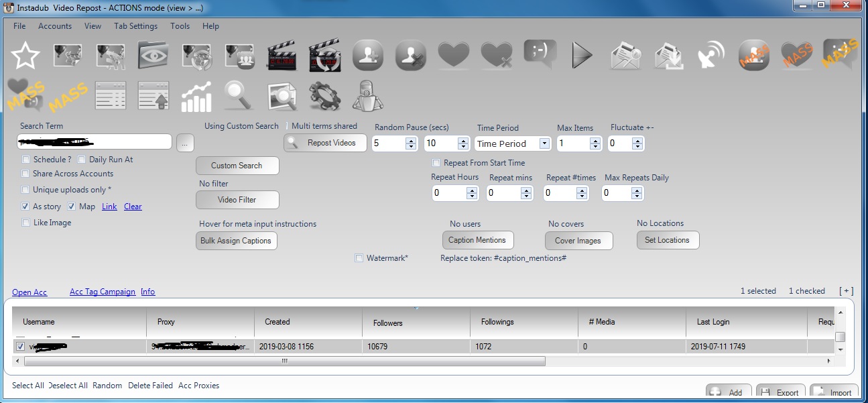Adjust the Repeat #times spinner arrows
This screenshot has width=868, height=403.
pos(583,193)
